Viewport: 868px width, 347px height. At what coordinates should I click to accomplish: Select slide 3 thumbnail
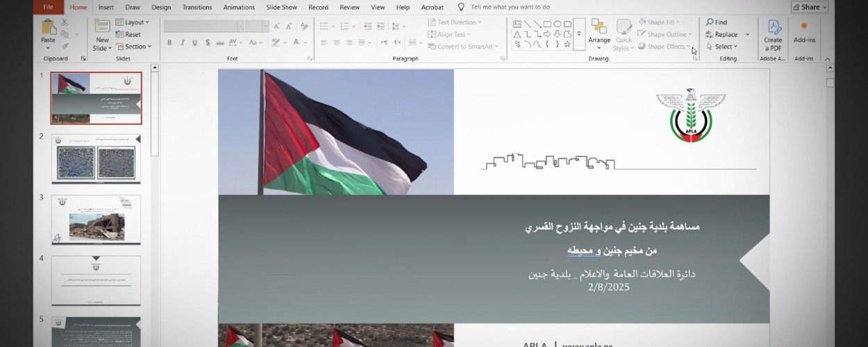coord(96,219)
